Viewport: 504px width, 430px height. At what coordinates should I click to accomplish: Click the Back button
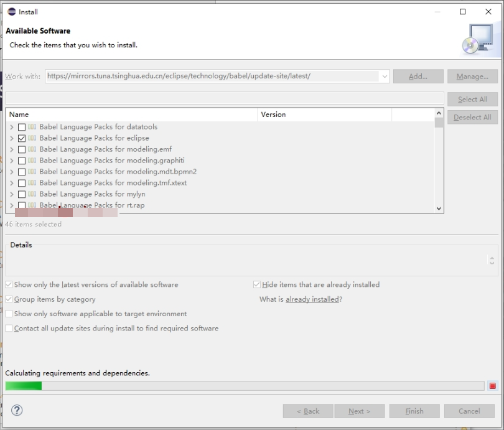308,411
